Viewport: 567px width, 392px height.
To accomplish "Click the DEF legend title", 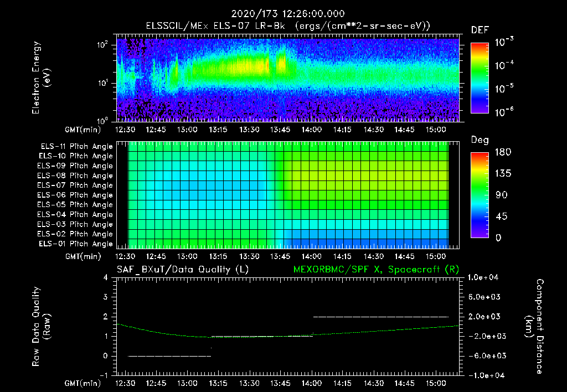I will coord(480,30).
